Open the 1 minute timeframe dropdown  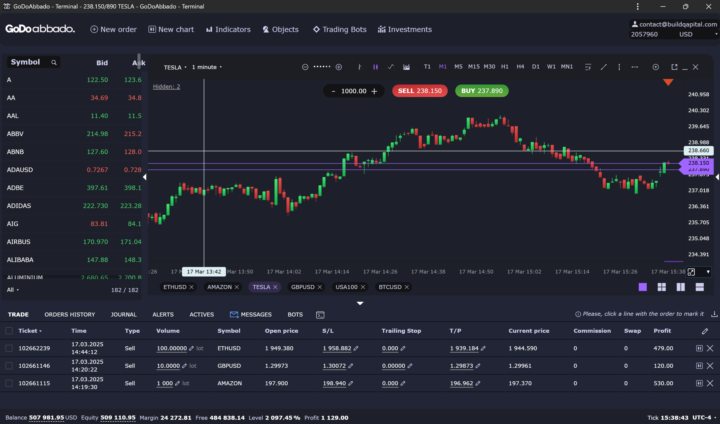click(x=207, y=67)
